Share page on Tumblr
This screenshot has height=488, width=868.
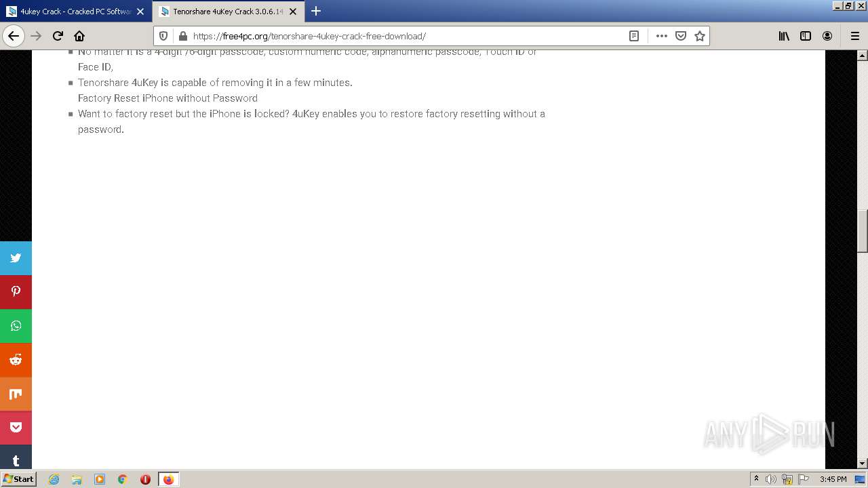[16, 457]
